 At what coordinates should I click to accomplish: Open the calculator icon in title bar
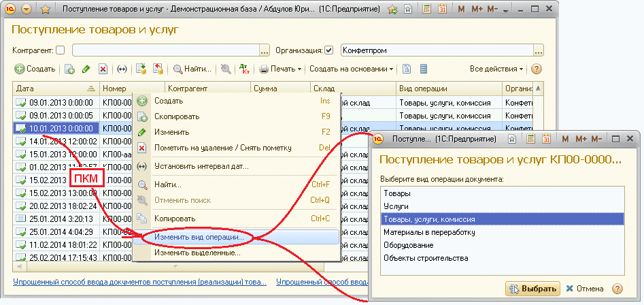(426, 10)
